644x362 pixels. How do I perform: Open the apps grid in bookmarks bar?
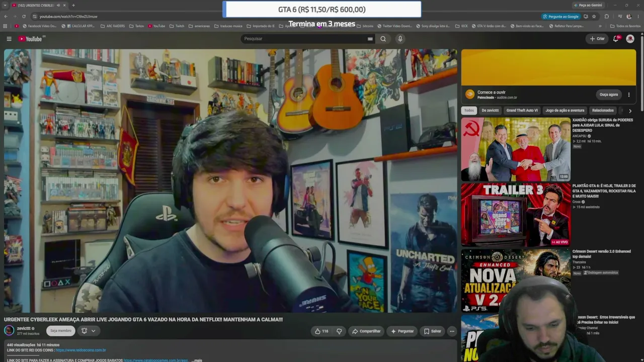(x=6, y=26)
